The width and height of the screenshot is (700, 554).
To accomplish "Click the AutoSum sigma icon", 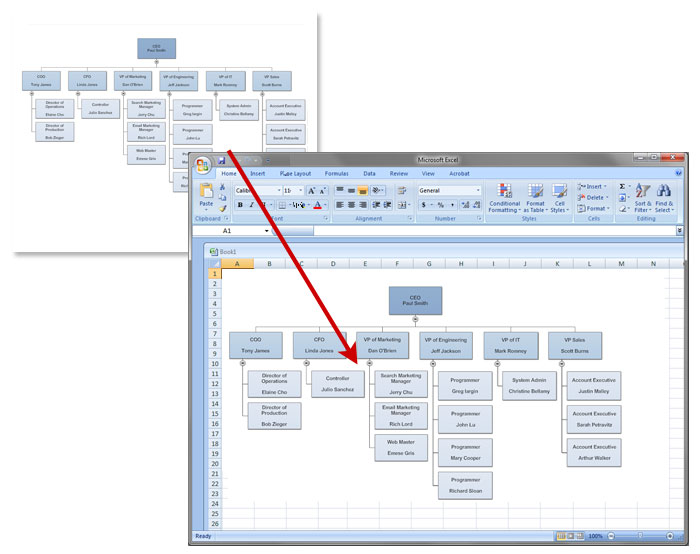I will click(622, 187).
